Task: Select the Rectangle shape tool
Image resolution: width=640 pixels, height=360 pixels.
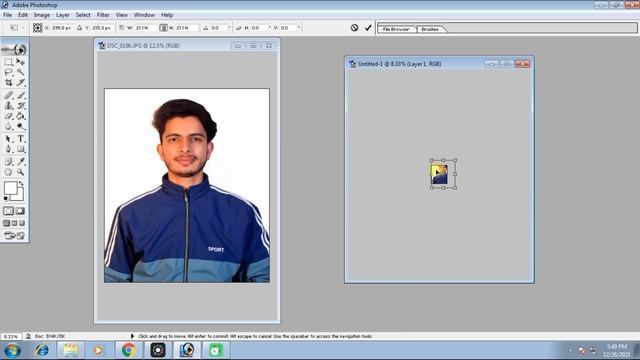Action: click(20, 149)
